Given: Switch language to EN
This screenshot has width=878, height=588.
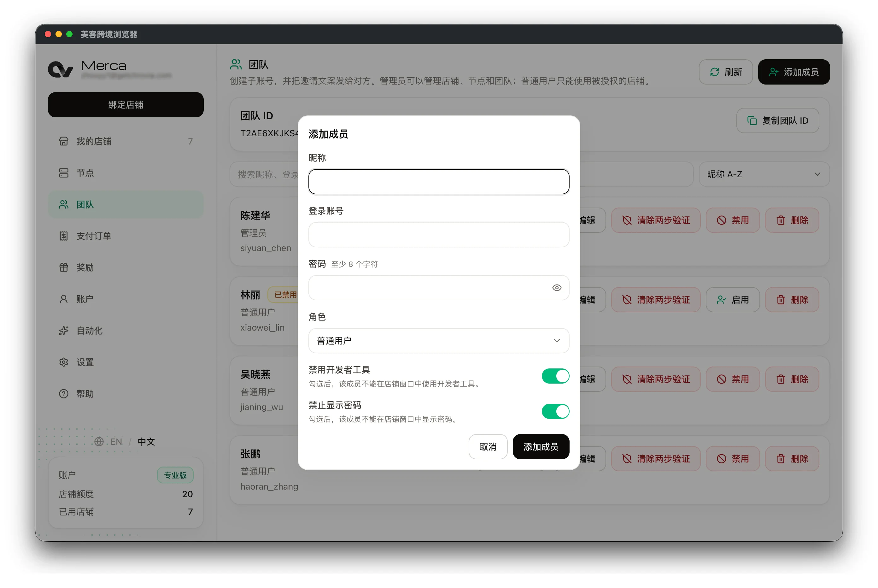Looking at the screenshot, I should [116, 441].
